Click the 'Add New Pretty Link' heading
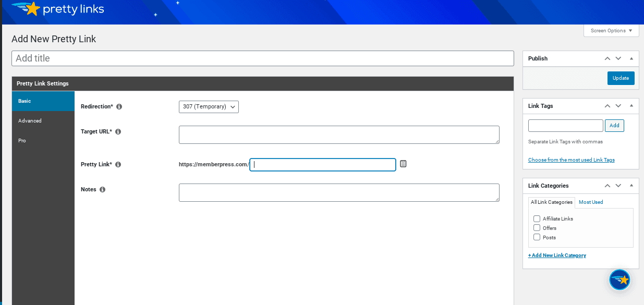 (54, 39)
